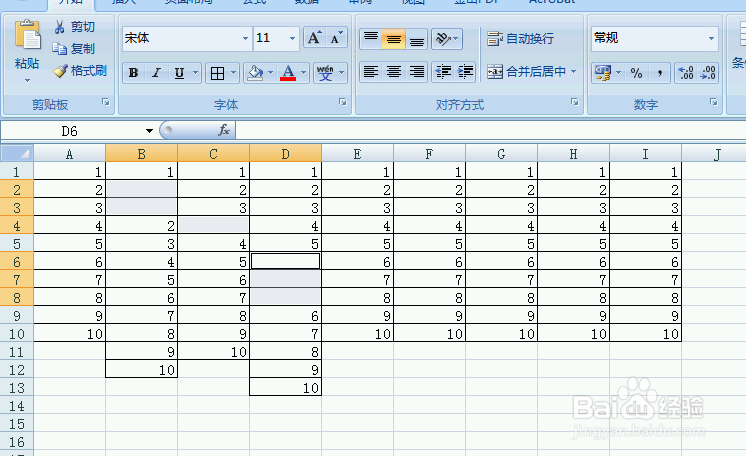
Task: Open font name 宋体 dropdown
Action: coord(245,38)
